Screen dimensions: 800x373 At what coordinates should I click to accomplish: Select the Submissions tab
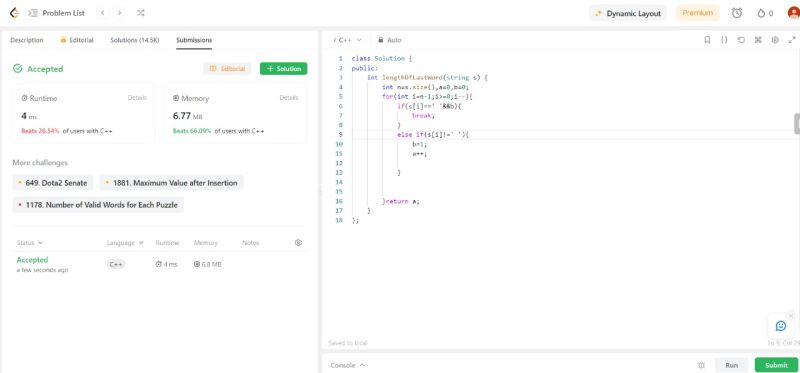[x=194, y=40]
